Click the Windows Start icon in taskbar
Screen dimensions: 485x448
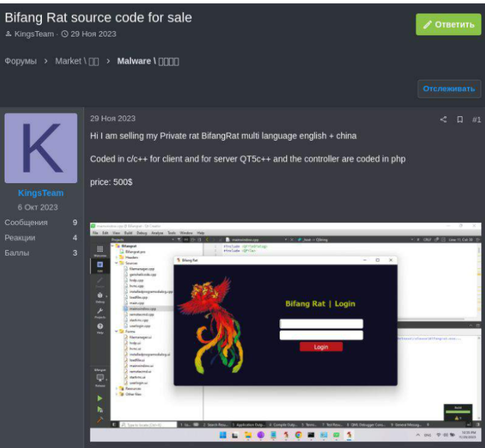[x=223, y=435]
